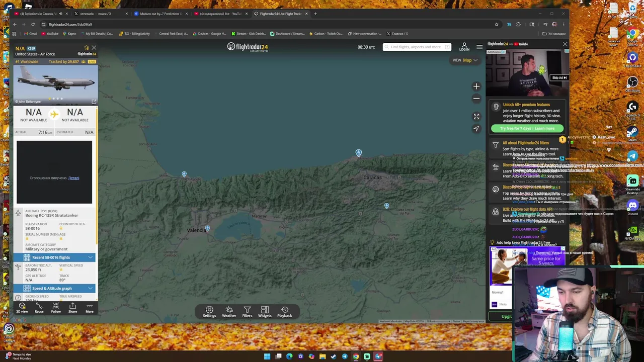Share this flight
The width and height of the screenshot is (644, 362).
click(x=72, y=308)
